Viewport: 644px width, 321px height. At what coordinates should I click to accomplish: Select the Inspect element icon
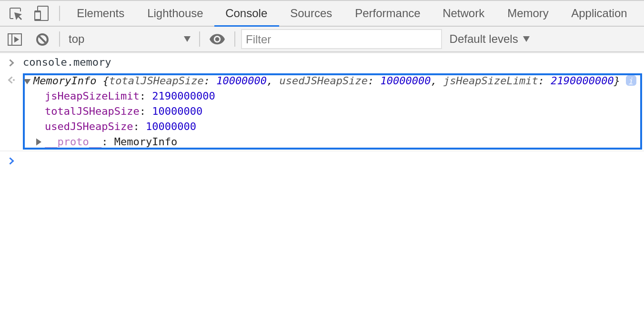(15, 13)
